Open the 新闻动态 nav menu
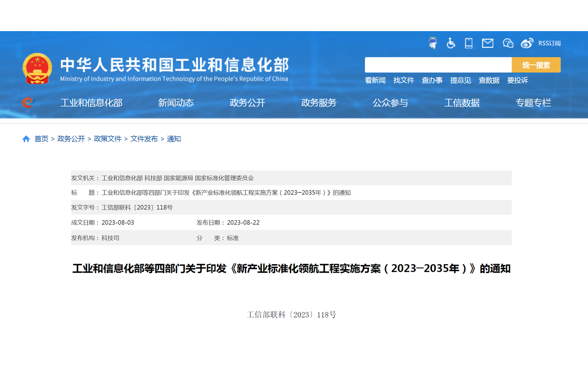588x378 pixels. (x=176, y=102)
